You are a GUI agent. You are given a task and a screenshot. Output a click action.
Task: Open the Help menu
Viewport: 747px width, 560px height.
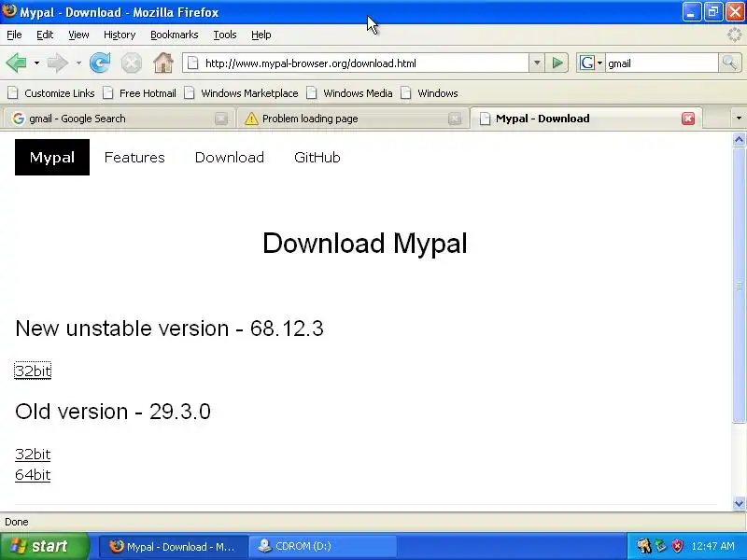pos(261,35)
